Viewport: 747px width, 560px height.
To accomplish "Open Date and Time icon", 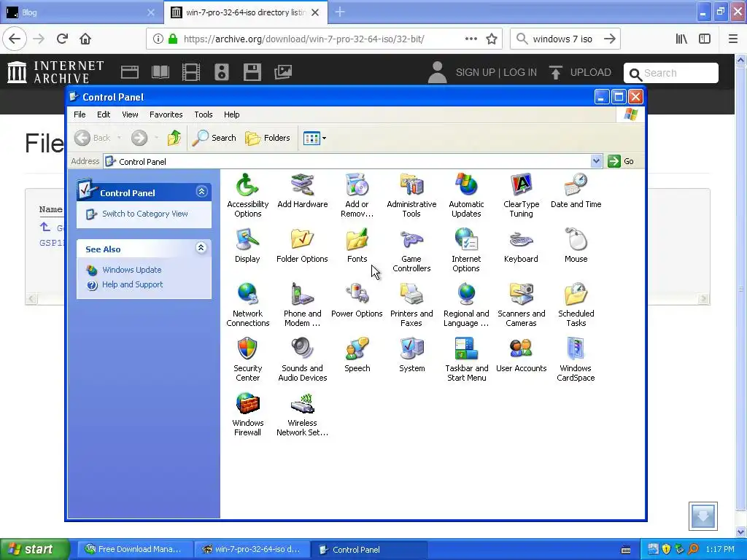I will 576,192.
